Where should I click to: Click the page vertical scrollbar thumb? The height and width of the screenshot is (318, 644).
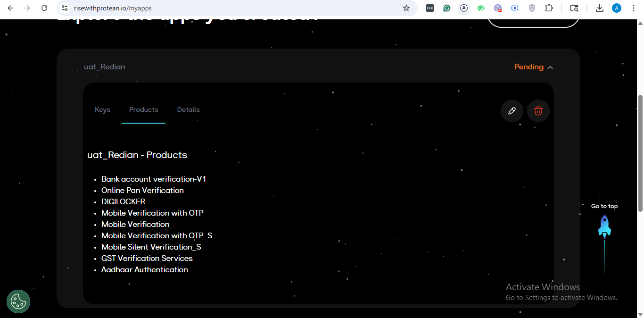pyautogui.click(x=640, y=153)
